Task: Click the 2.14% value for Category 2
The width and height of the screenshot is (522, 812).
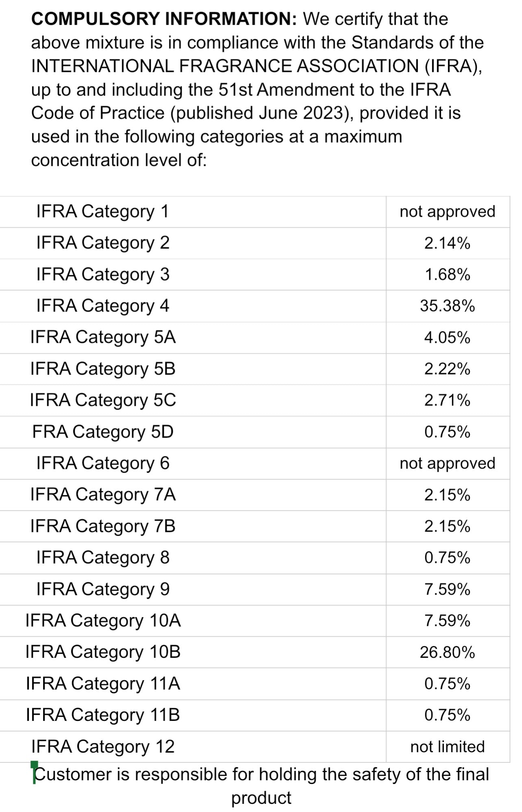Action: click(447, 243)
